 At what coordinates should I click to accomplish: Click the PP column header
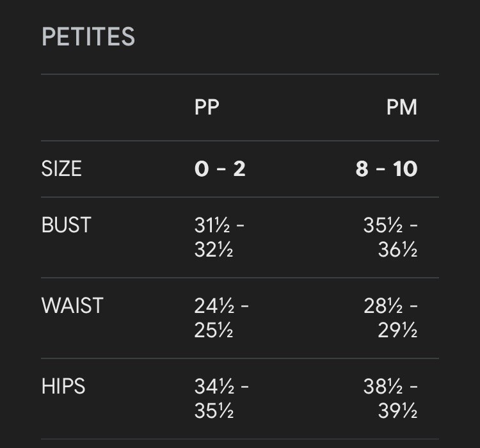pos(207,107)
